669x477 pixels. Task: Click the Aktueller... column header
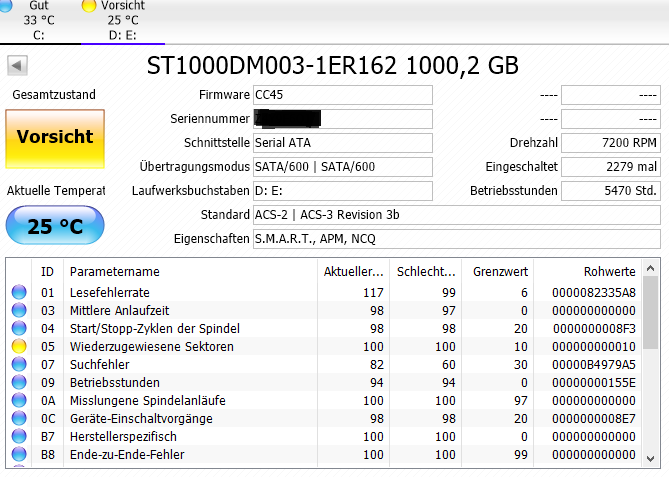coord(353,271)
